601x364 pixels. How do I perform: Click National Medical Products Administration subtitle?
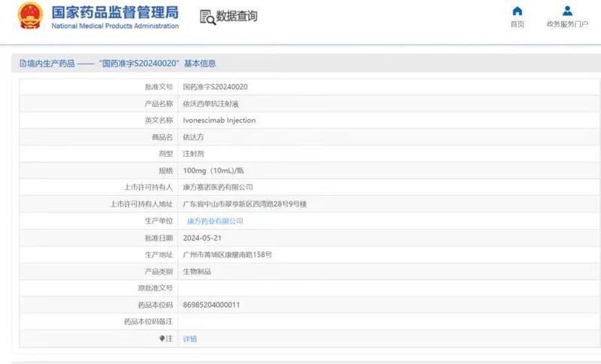pyautogui.click(x=115, y=26)
